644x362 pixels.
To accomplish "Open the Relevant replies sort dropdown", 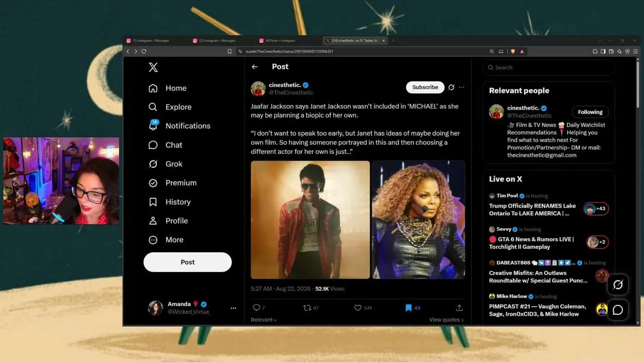I will tap(264, 320).
